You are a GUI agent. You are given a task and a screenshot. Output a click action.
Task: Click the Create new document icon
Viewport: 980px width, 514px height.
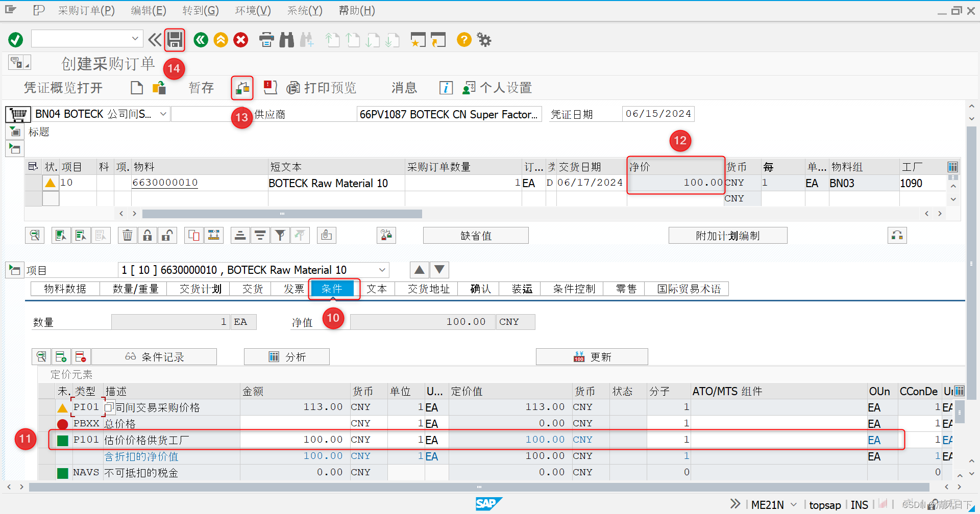[x=136, y=88]
